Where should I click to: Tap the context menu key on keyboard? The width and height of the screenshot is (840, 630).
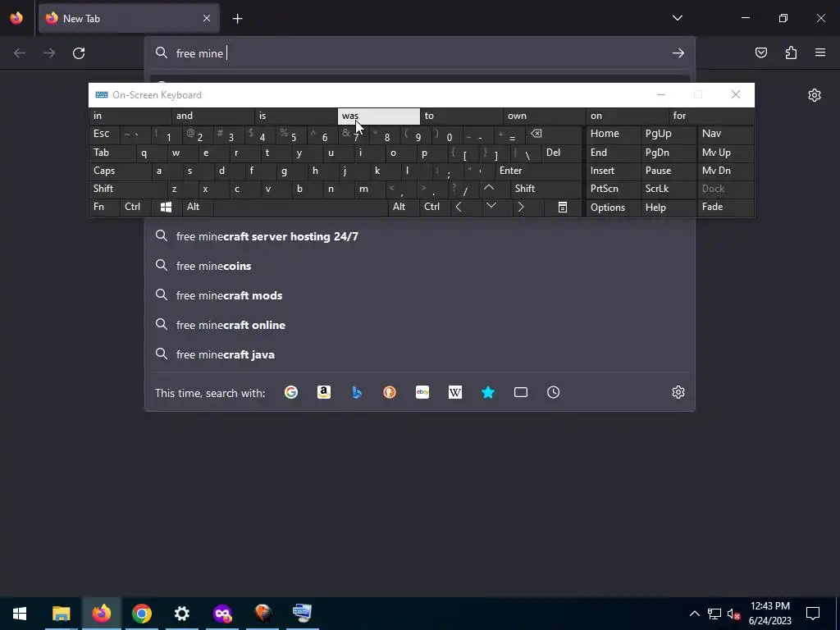563,207
